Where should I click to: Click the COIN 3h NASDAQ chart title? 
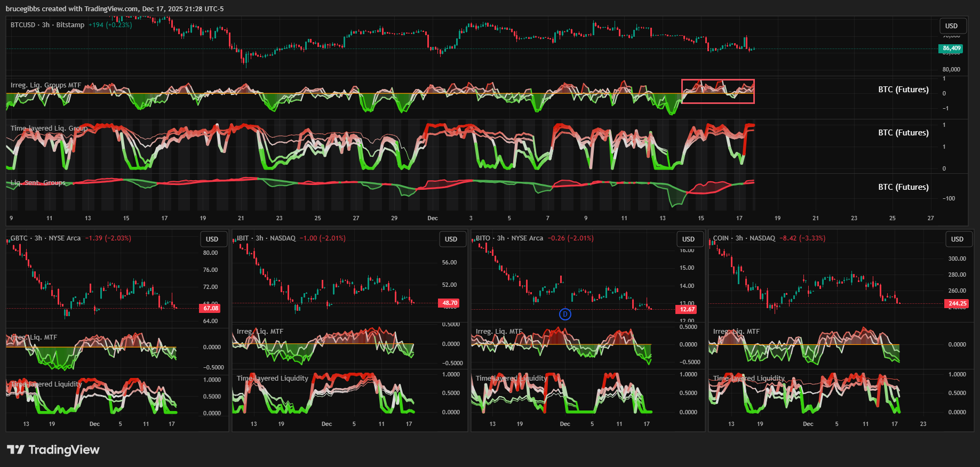(x=744, y=238)
